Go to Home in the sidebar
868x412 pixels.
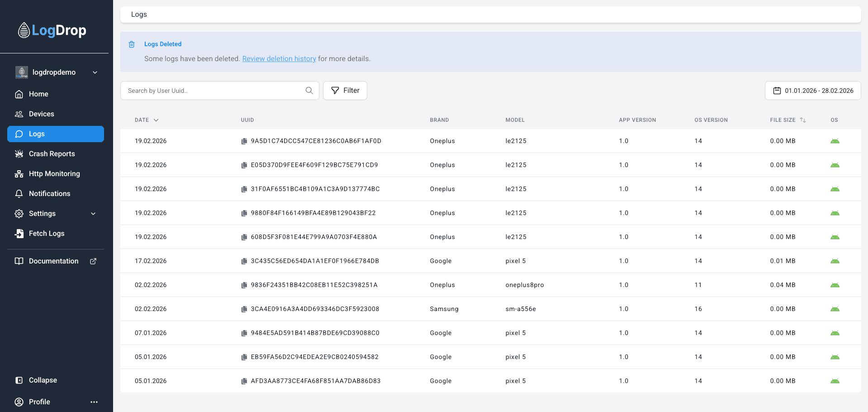[x=56, y=94]
